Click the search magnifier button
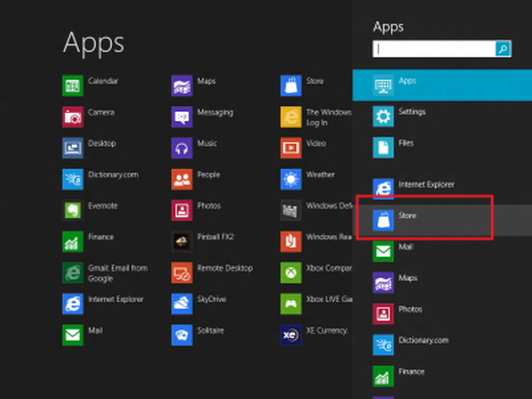This screenshot has width=532, height=399. [503, 49]
